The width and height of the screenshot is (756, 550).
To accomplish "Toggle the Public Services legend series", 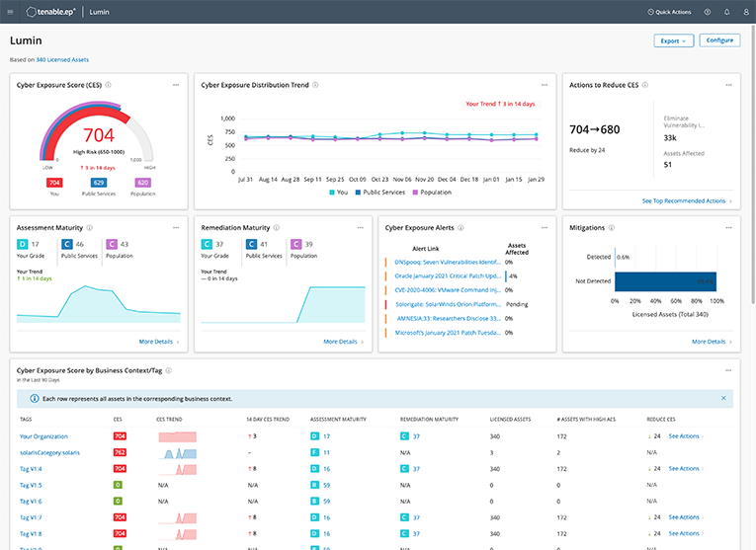I will pos(380,193).
